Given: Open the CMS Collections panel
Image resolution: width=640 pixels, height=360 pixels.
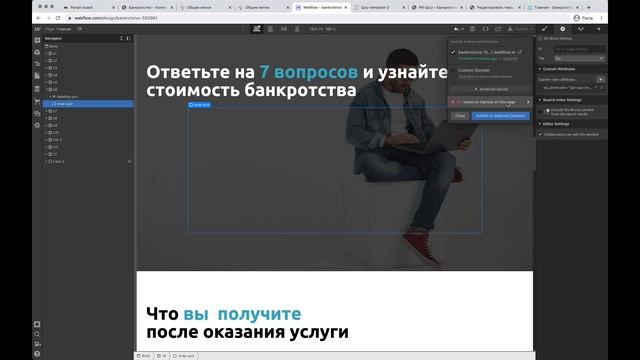Looking at the screenshot, I should tap(37, 89).
